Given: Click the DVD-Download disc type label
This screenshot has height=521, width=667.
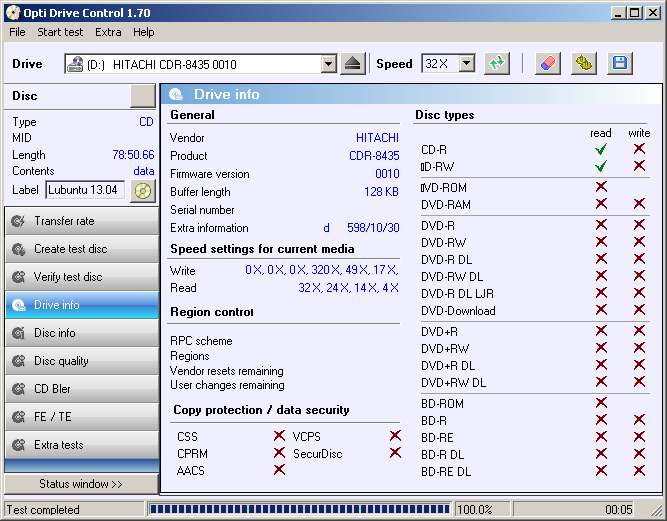Looking at the screenshot, I should tap(458, 311).
